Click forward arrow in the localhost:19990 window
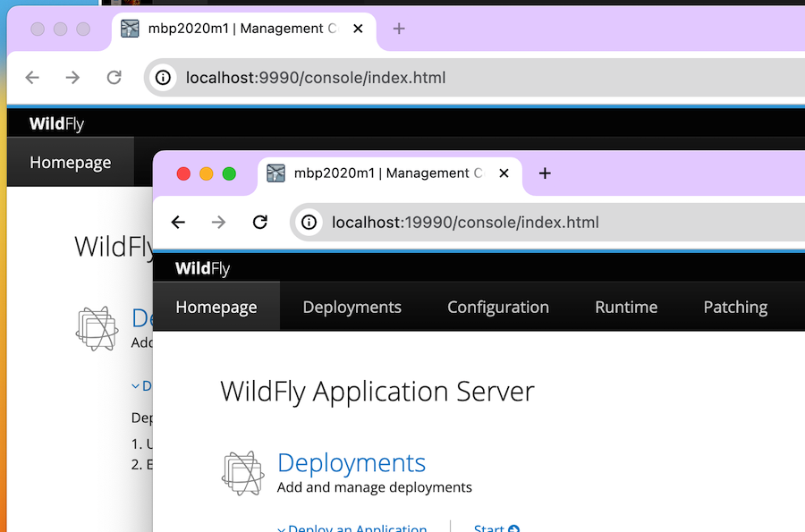This screenshot has width=805, height=532. tap(218, 223)
